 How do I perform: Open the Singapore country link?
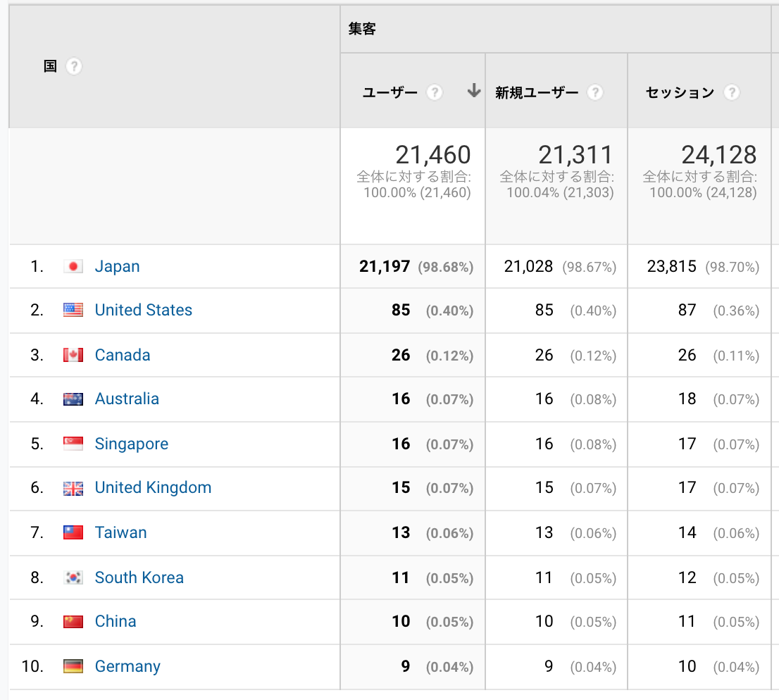coord(132,444)
